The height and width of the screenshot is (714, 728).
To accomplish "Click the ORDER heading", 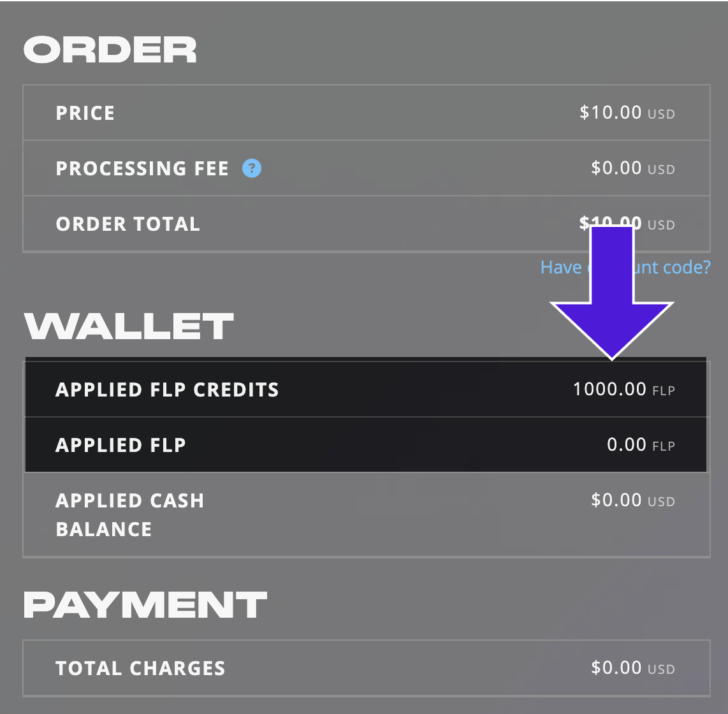I will 110,50.
